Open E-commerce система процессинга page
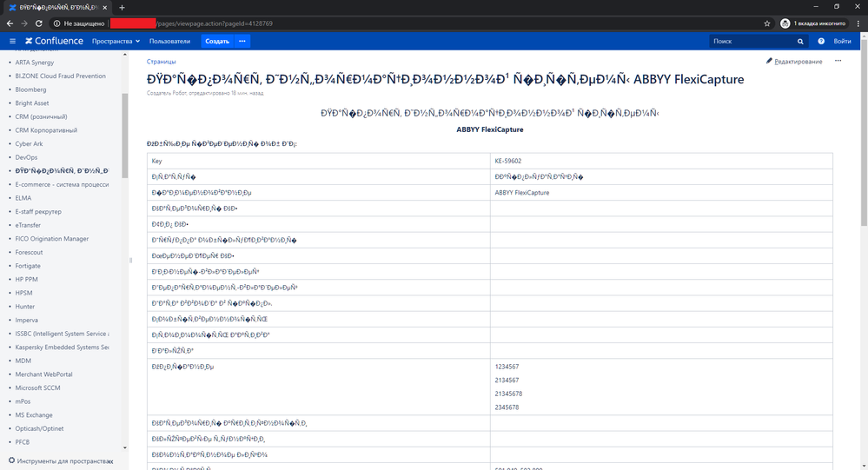 click(62, 184)
